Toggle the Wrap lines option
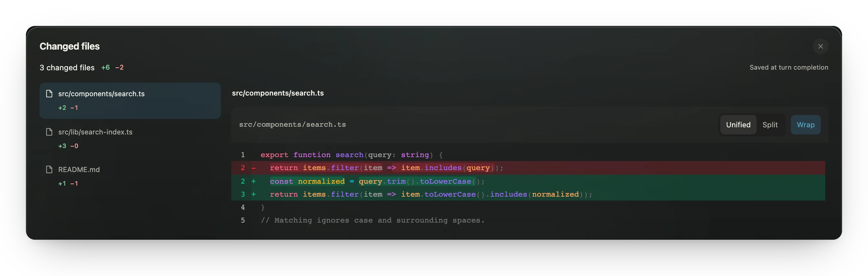868x276 pixels. (x=805, y=125)
